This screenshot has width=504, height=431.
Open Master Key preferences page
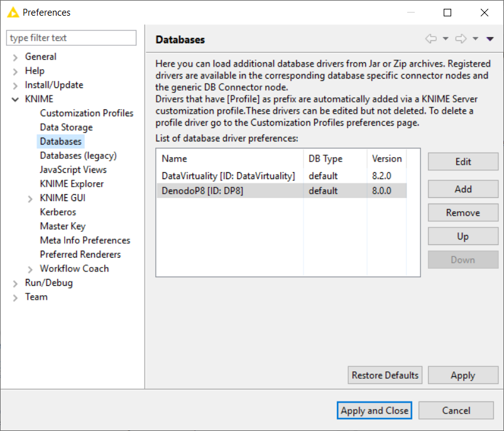pyautogui.click(x=63, y=226)
